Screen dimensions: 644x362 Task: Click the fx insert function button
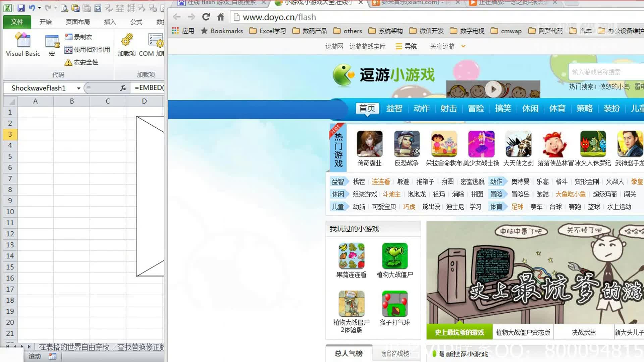click(123, 88)
